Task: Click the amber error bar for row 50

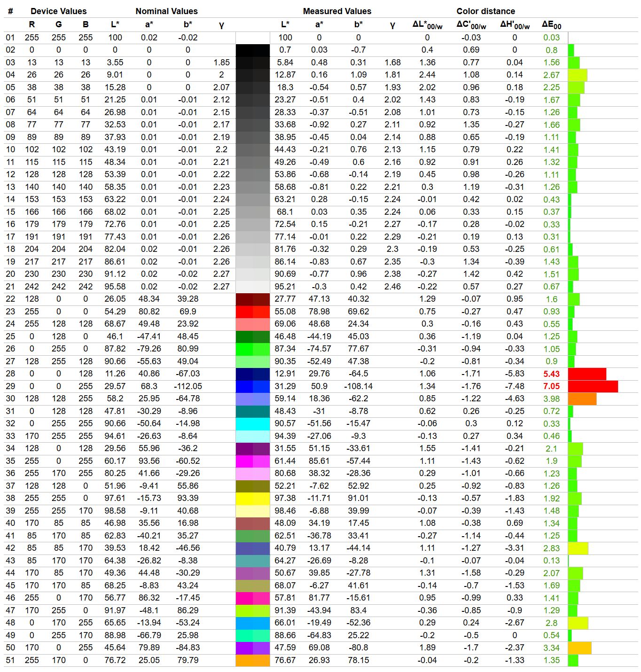Action: click(580, 648)
